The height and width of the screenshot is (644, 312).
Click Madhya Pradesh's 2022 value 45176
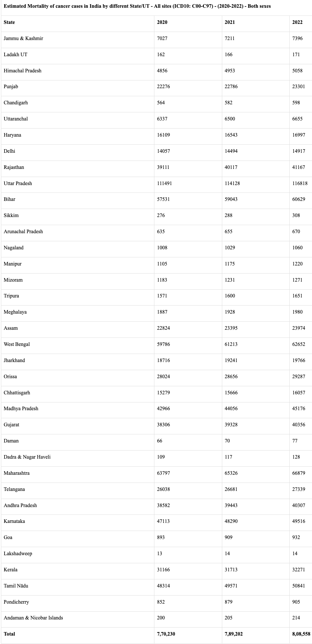pos(299,409)
